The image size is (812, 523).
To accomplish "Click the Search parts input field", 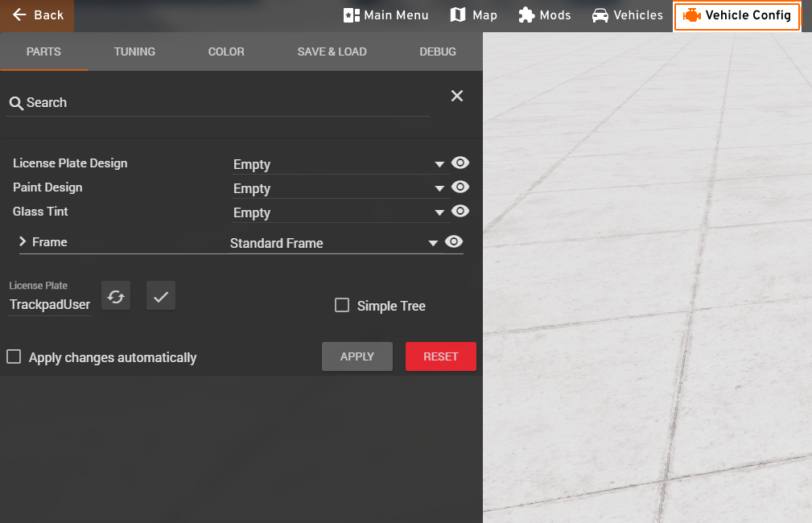I will point(217,102).
